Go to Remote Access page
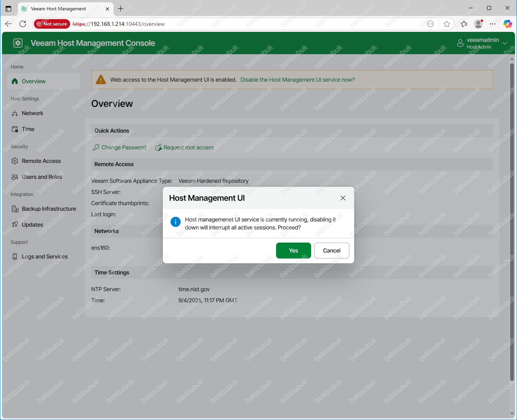This screenshot has width=517, height=420. click(x=44, y=161)
